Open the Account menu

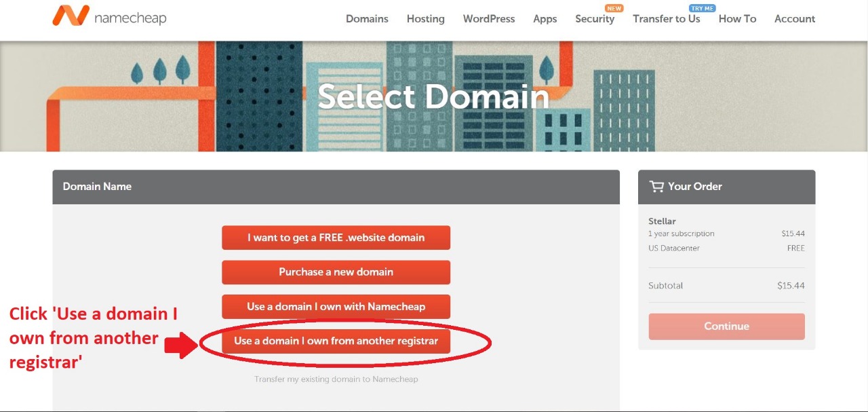click(x=795, y=19)
